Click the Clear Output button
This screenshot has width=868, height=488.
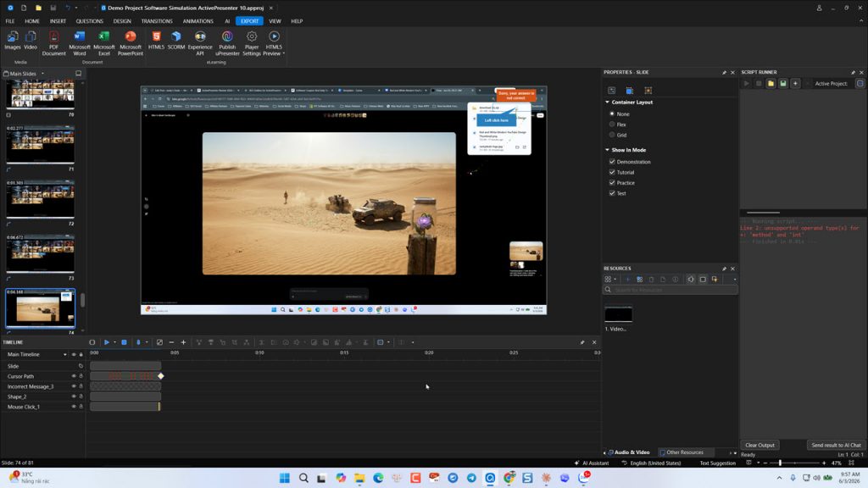pos(759,446)
